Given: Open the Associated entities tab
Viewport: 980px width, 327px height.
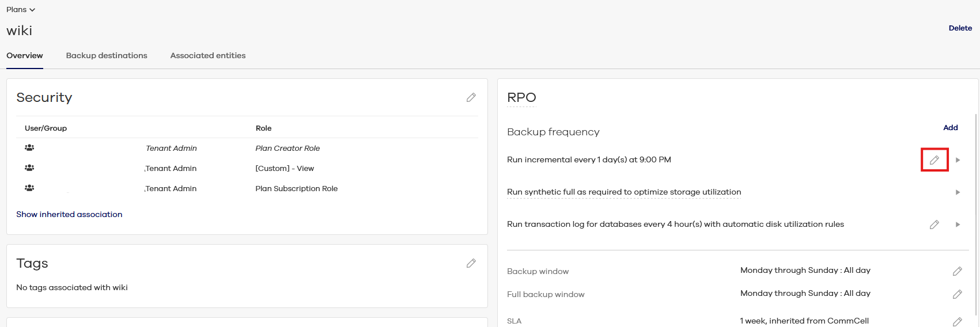Looking at the screenshot, I should [208, 56].
